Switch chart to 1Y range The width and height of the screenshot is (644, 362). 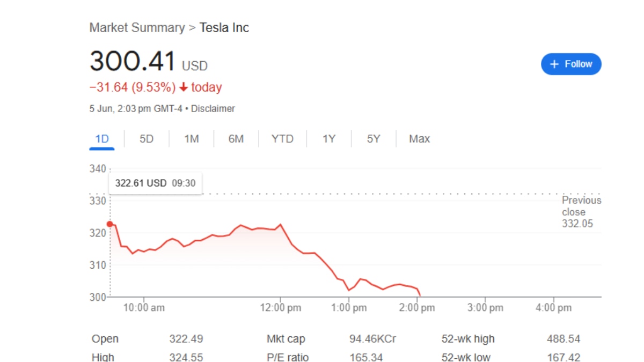click(329, 139)
